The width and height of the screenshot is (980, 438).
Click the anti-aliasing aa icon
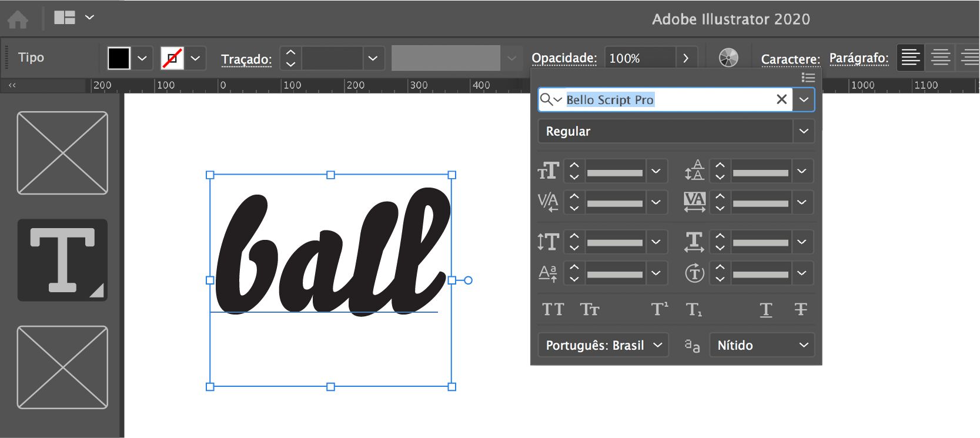click(x=692, y=345)
